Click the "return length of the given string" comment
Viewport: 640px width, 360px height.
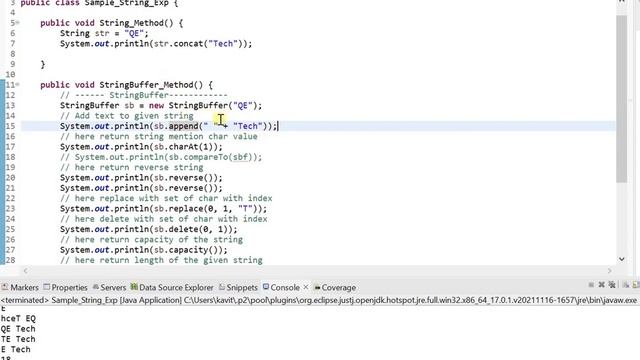coord(161,260)
